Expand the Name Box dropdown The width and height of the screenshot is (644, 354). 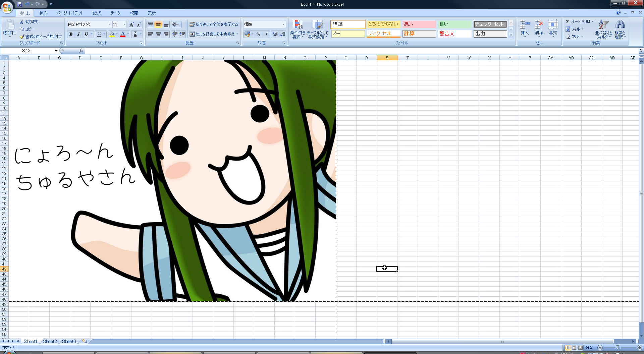pos(56,51)
